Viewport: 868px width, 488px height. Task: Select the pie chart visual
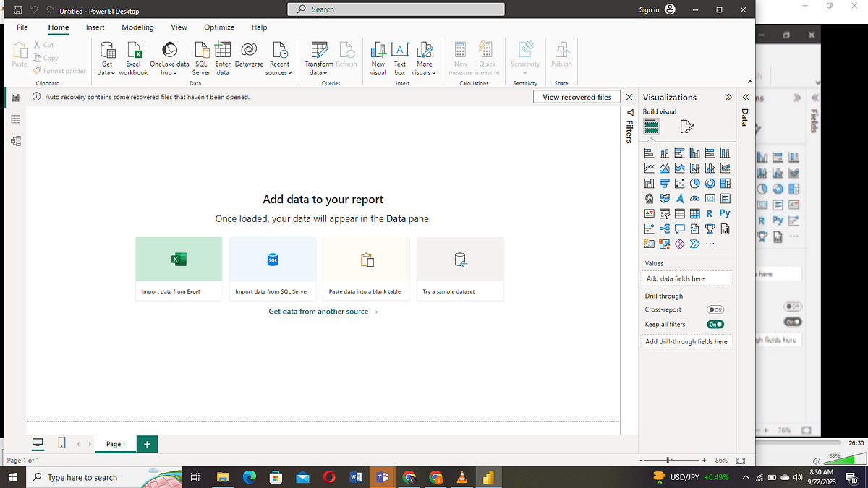(x=694, y=183)
